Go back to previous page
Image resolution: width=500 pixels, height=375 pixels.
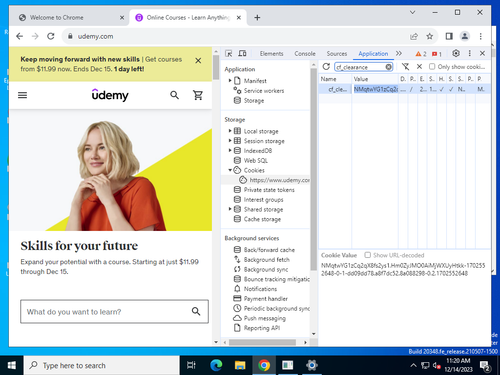point(20,36)
